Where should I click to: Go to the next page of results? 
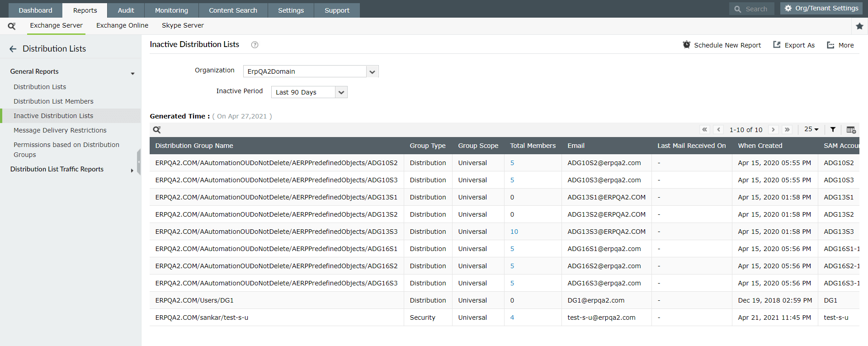(773, 130)
